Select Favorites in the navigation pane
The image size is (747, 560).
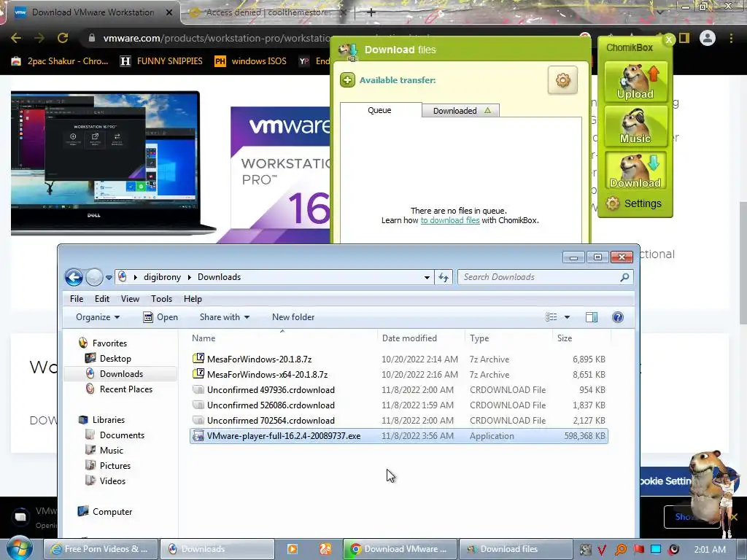click(x=102, y=343)
